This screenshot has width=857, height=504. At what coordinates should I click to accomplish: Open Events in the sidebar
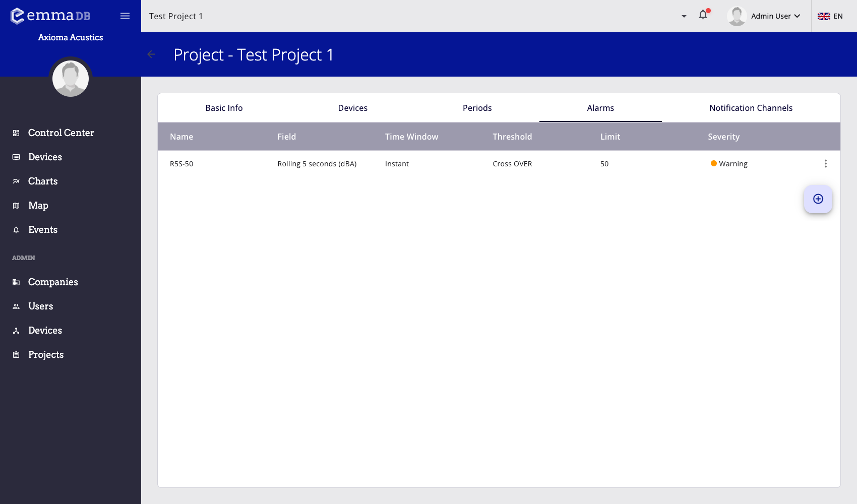coord(43,230)
